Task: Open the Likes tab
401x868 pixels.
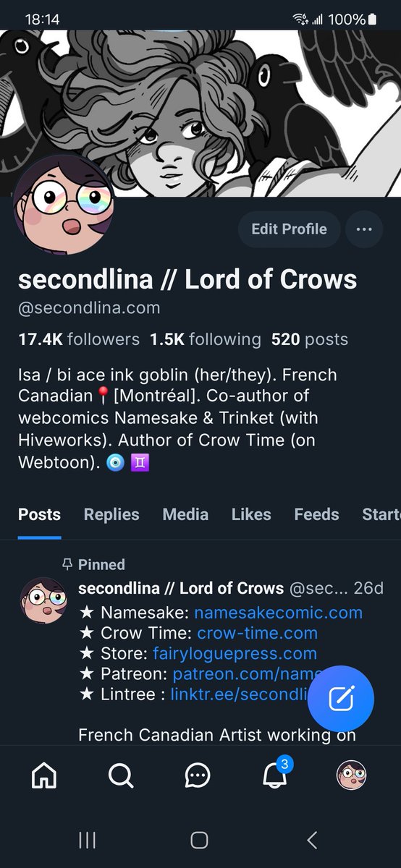Action: [x=251, y=514]
